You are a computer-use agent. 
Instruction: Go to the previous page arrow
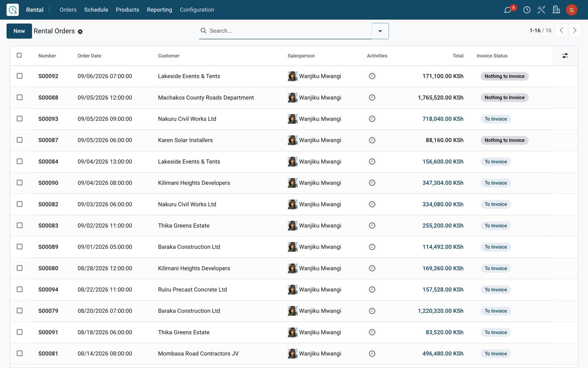pos(561,31)
